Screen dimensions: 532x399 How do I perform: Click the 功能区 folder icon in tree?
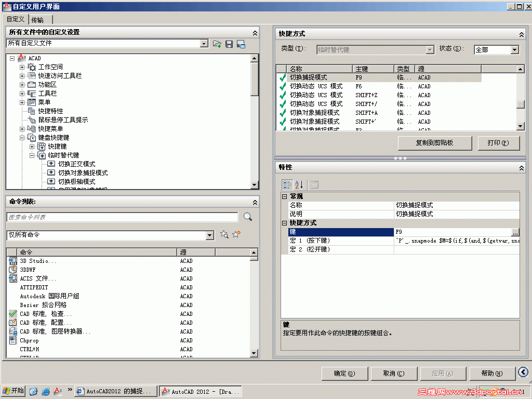click(32, 85)
